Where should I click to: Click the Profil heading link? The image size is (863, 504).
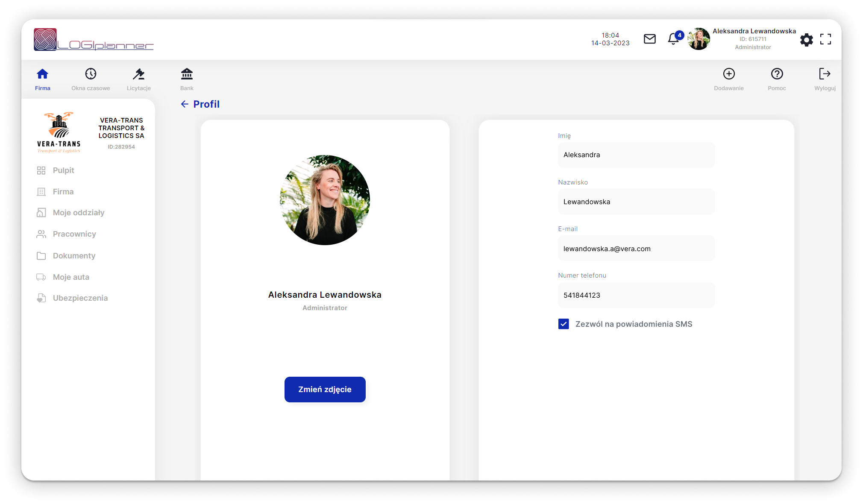click(206, 104)
